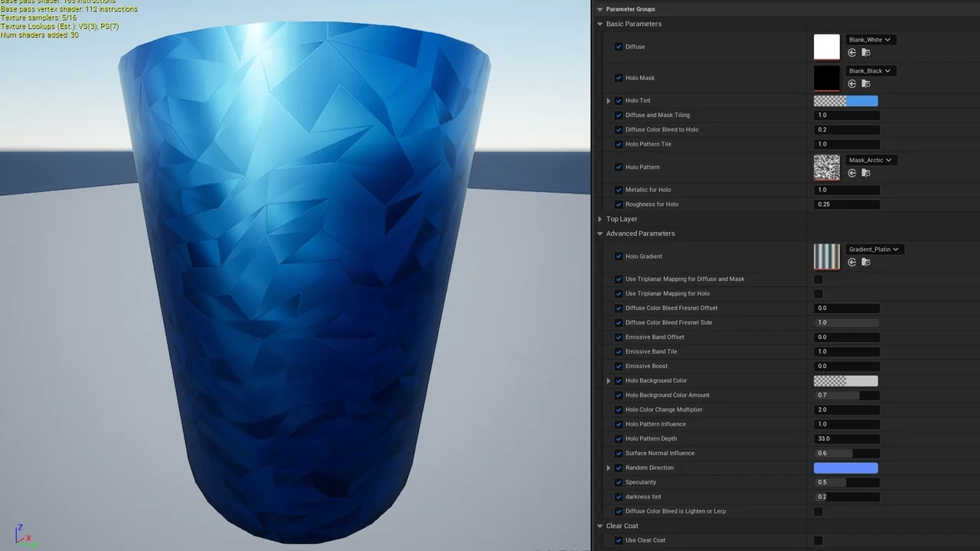Click the Use Selected Asset arrow for Diffuse

pyautogui.click(x=852, y=53)
